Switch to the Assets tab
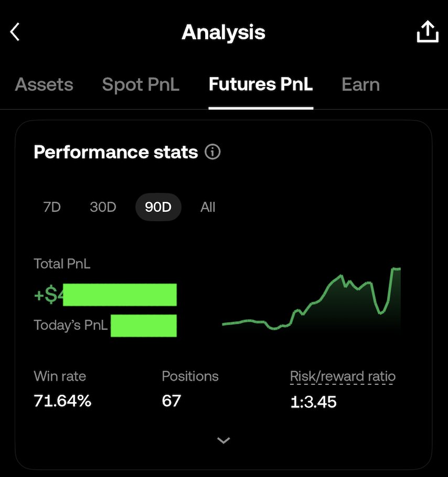448x477 pixels. pyautogui.click(x=44, y=84)
